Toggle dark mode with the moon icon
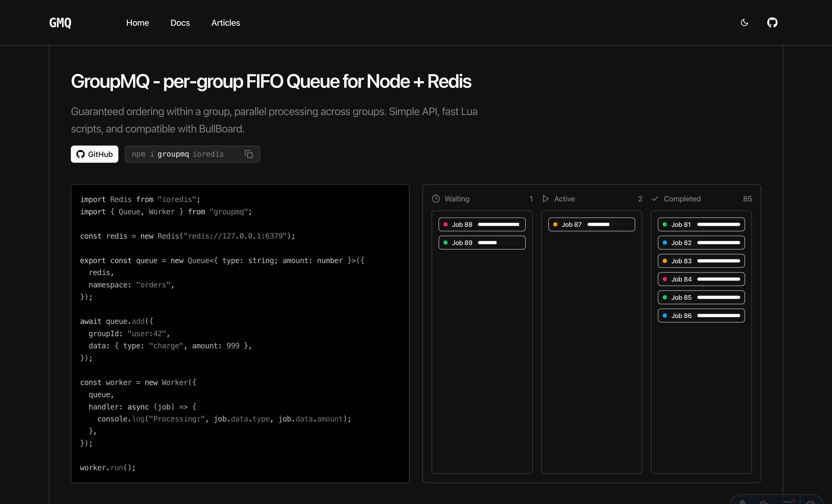The height and width of the screenshot is (504, 832). point(744,22)
